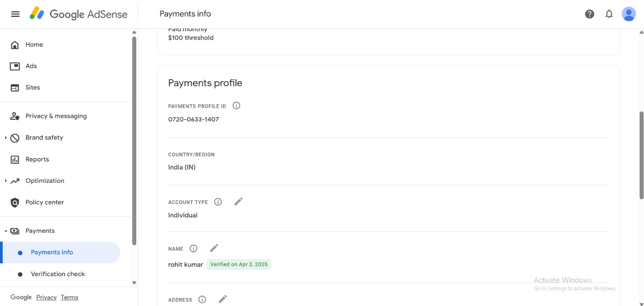Open the hamburger main menu
644x306 pixels.
click(15, 14)
